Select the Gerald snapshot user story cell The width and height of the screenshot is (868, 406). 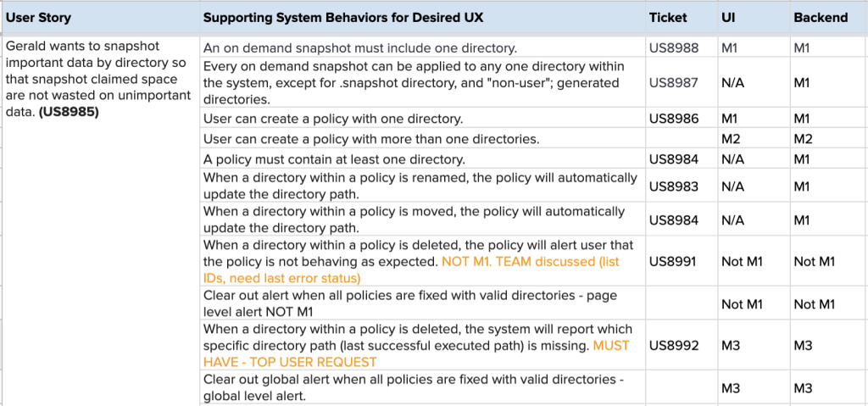coord(98,79)
